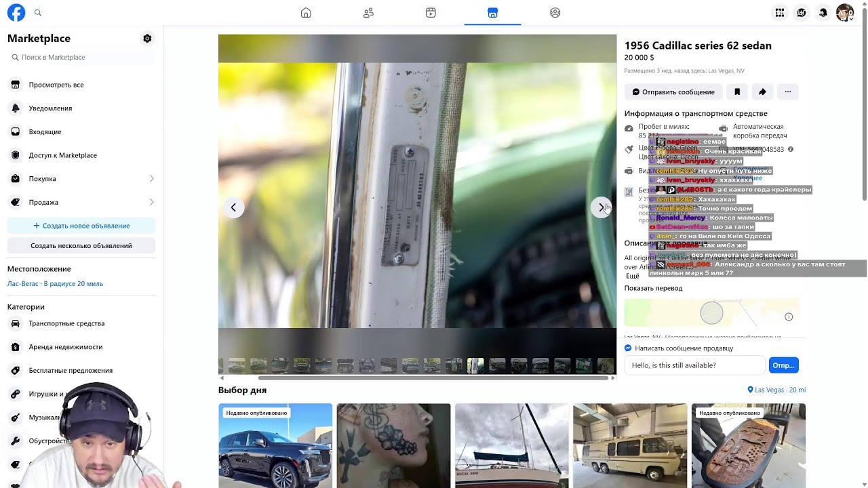Open the 'Бесплатные предложения' category
Viewport: 868px width, 488px height.
(x=81, y=370)
